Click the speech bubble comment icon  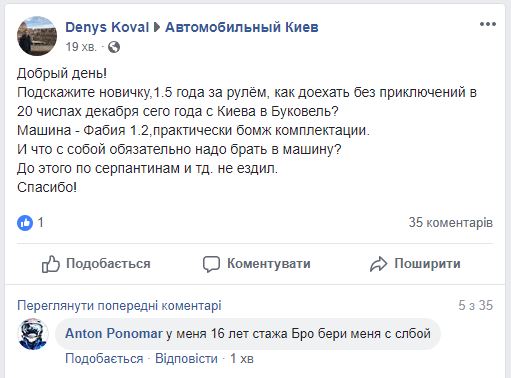point(211,264)
